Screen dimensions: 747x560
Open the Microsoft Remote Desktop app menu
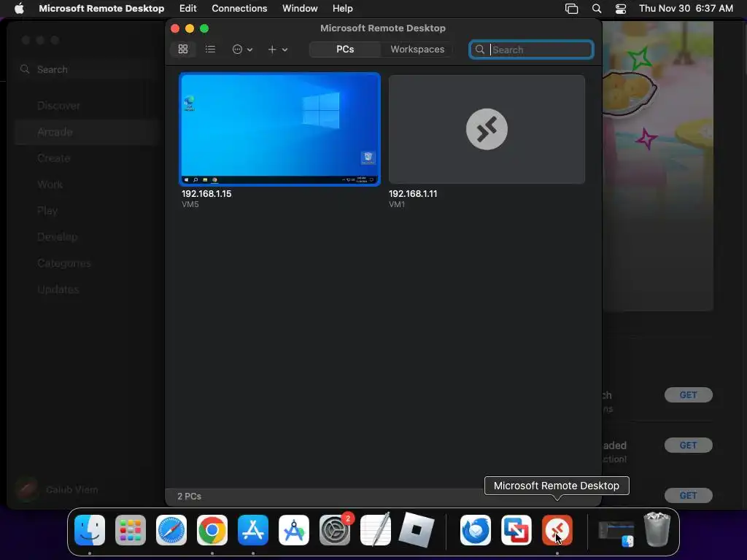tap(101, 9)
